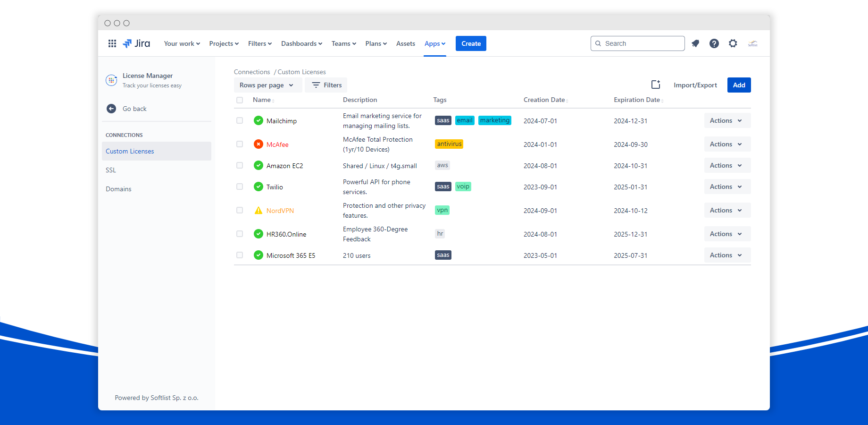Open the notifications icon
The image size is (868, 425).
tap(695, 43)
